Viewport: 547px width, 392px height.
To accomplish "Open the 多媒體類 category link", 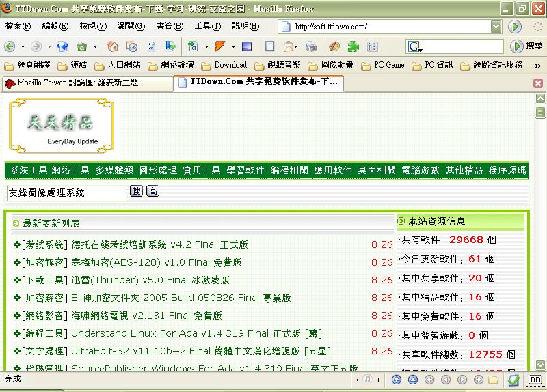I will (115, 170).
